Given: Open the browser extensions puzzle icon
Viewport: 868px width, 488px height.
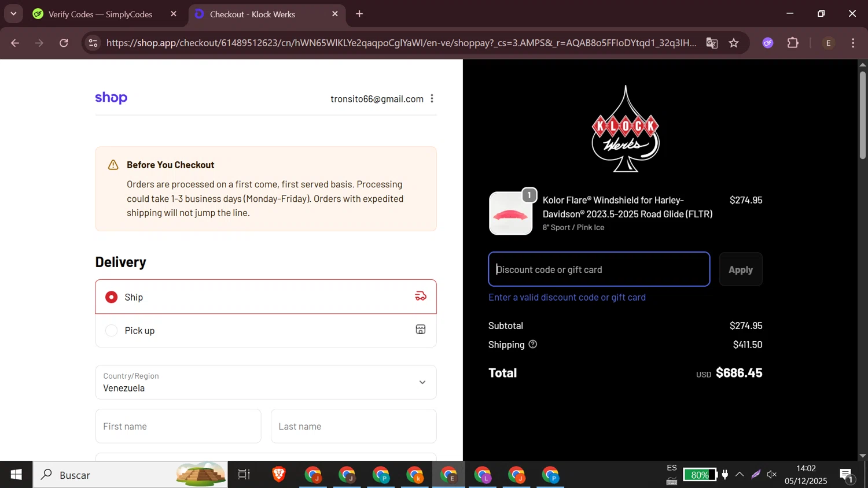Looking at the screenshot, I should pos(793,43).
